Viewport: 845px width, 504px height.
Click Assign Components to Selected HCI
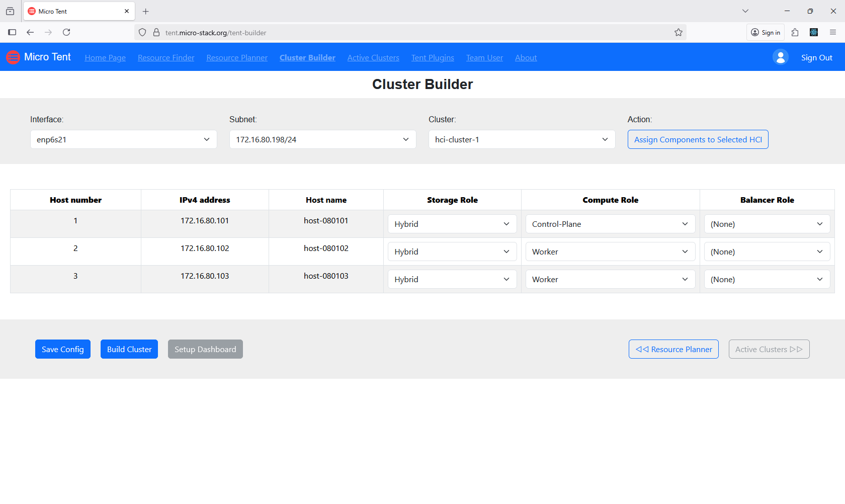[698, 139]
